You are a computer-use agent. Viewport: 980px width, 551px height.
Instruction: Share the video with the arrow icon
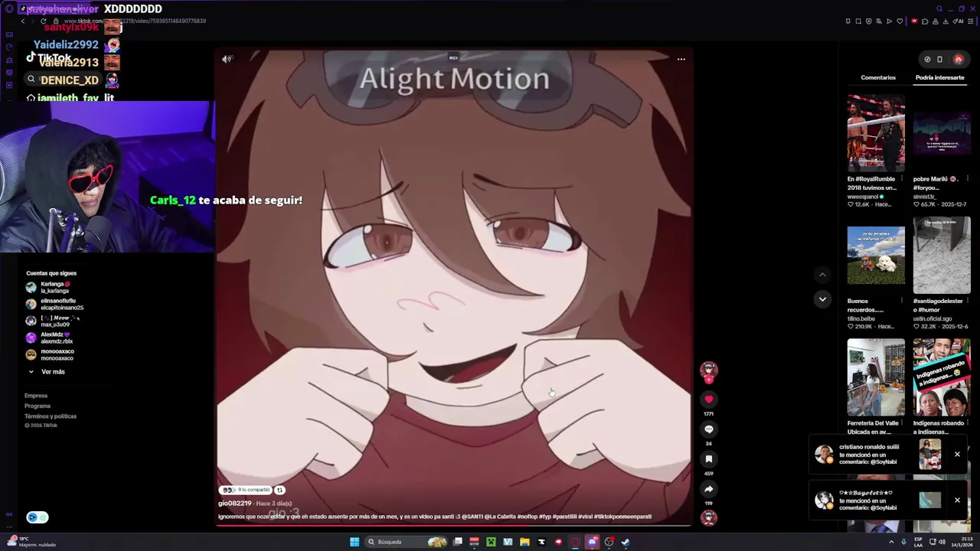click(708, 489)
